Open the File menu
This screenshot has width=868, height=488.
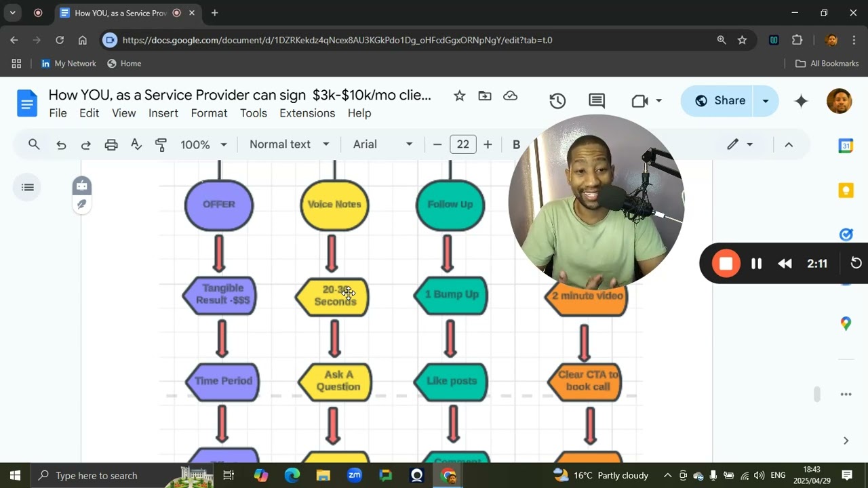coord(58,113)
